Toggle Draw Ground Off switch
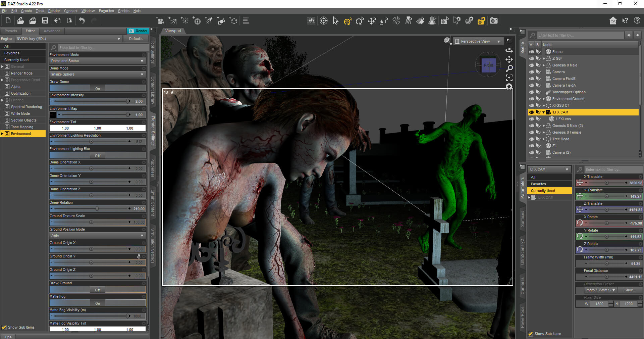Viewport: 644px width, 339px height. coord(98,290)
